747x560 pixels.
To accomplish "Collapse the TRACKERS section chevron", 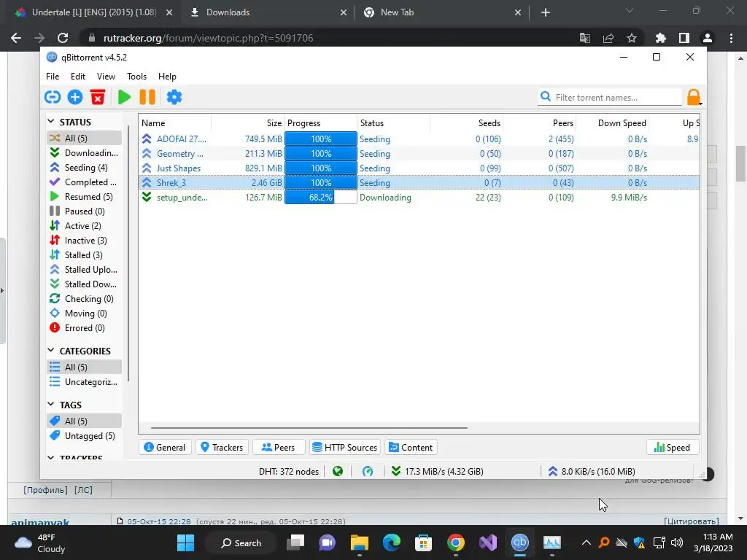I will coord(51,458).
